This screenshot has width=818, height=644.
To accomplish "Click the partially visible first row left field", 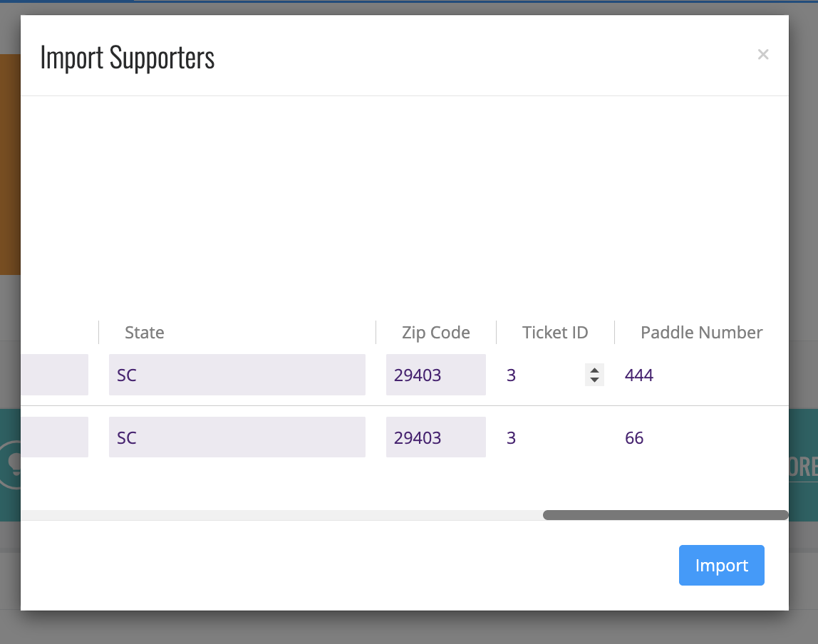I will pos(54,375).
